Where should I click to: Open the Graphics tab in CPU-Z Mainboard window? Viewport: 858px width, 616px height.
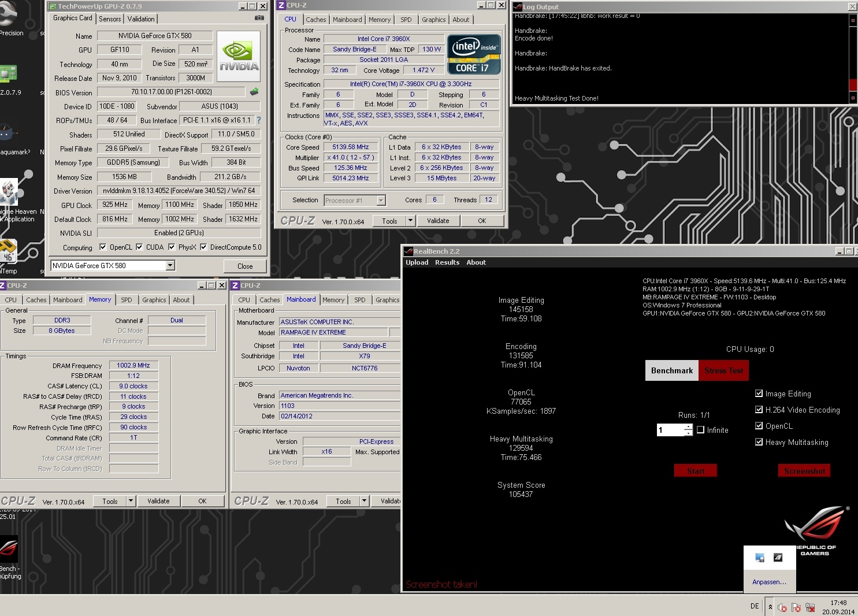pos(387,300)
